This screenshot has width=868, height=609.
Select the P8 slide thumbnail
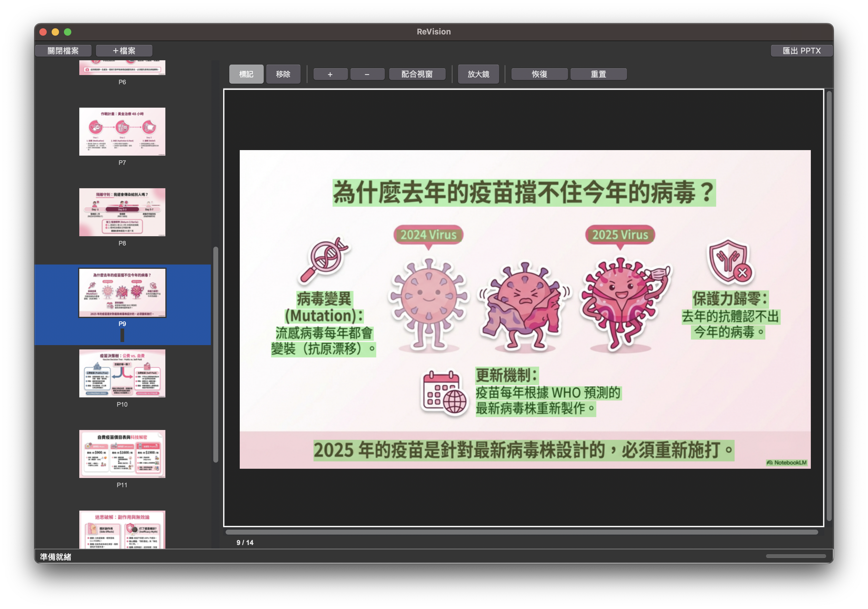point(122,212)
